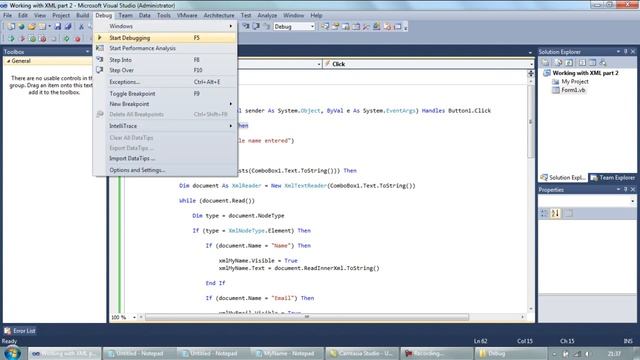The image size is (640, 360).
Task: Switch to Solution Explorer tab
Action: point(563,178)
